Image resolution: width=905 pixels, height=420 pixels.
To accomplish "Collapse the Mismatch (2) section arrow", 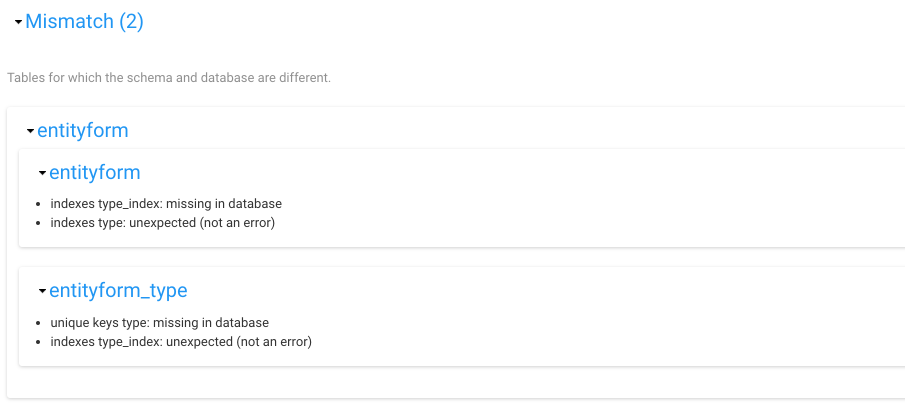I will pos(18,22).
